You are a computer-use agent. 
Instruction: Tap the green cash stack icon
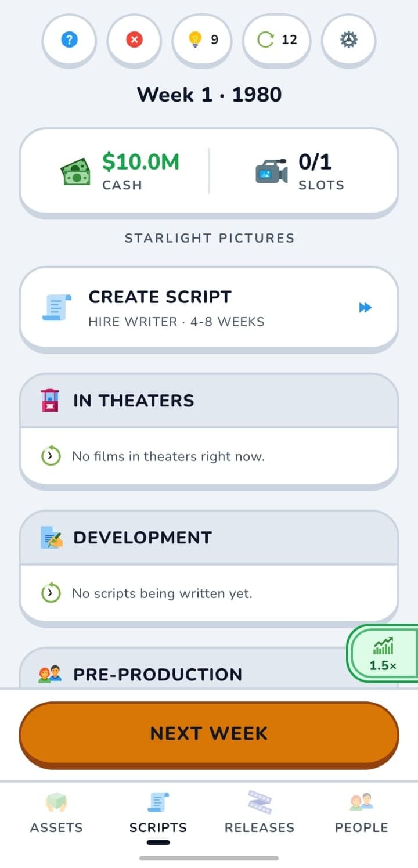pos(76,172)
